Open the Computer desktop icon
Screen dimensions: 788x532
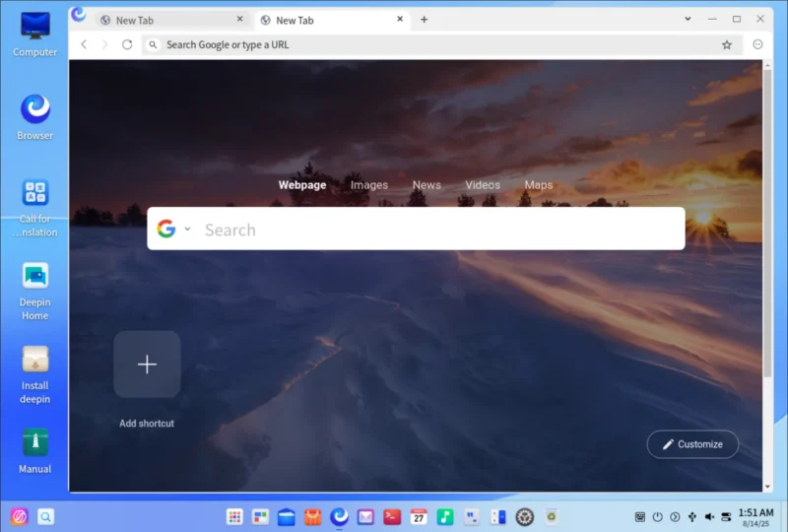35,33
